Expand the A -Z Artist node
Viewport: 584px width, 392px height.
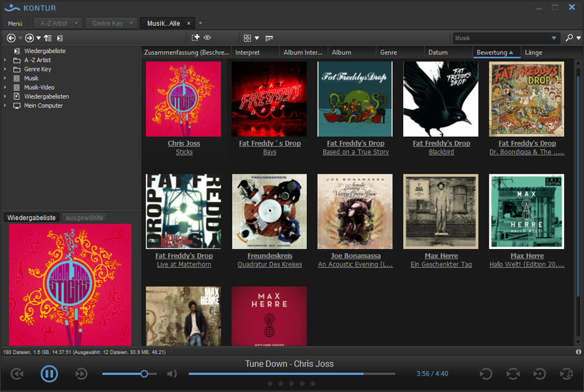(x=5, y=60)
